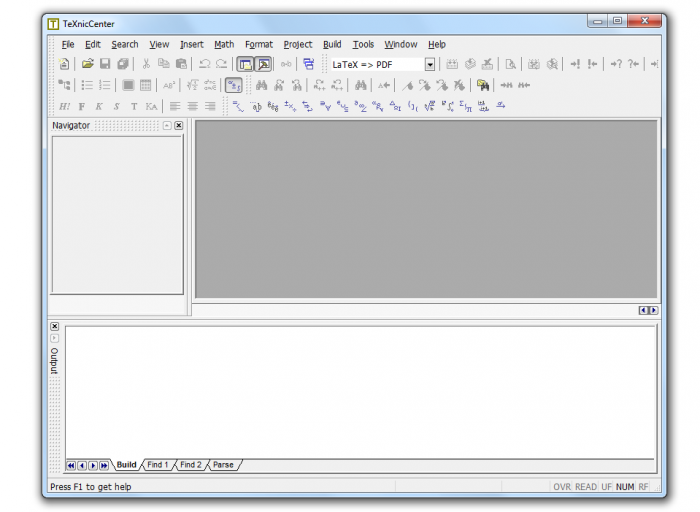
Task: Jump to previous error exclamation-arrow icon
Action: 592,64
